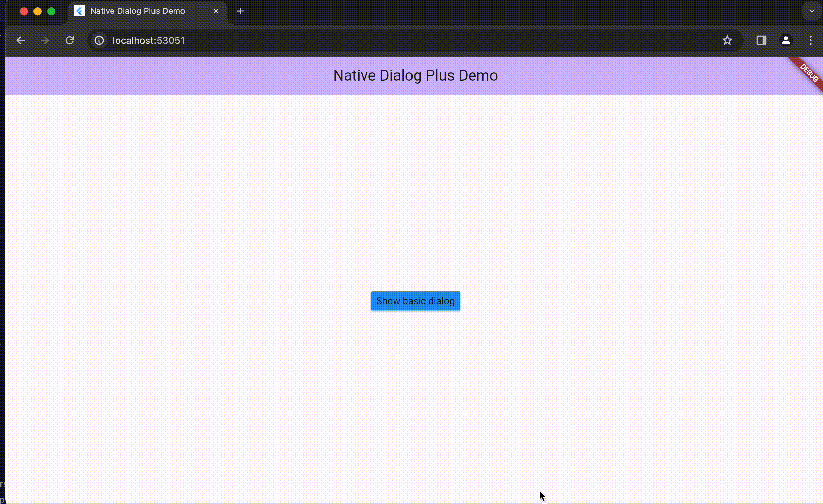The image size is (823, 504).
Task: Click the Flutter favicon on the tab
Action: tap(79, 11)
